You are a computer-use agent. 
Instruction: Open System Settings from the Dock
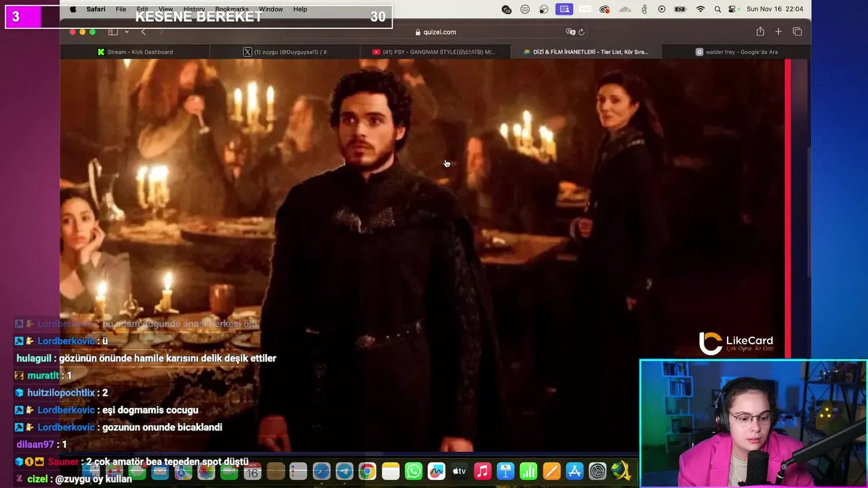[597, 471]
